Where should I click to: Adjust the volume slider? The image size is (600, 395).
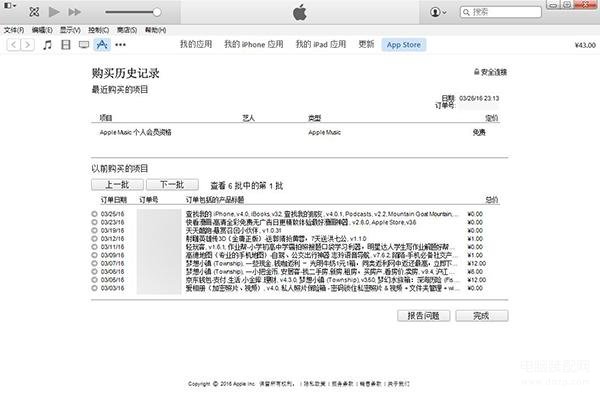tap(133, 12)
